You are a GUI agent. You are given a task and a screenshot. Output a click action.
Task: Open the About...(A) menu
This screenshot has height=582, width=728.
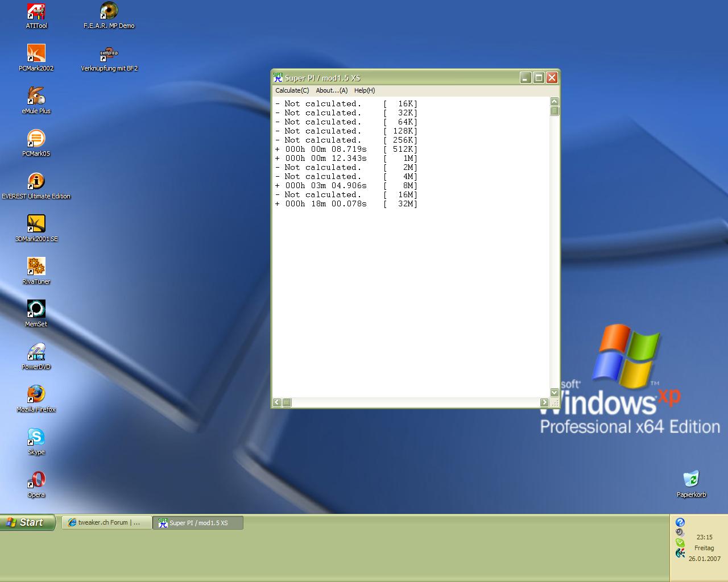point(332,90)
